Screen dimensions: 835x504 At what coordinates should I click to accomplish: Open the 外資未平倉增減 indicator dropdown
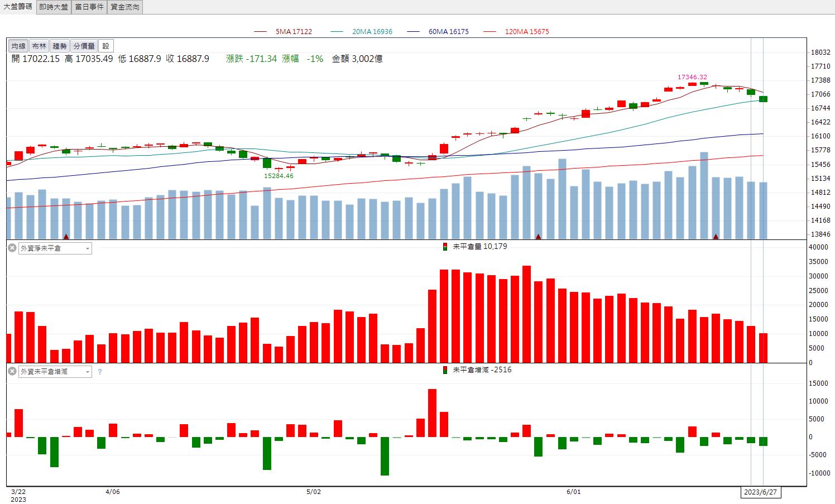[x=55, y=372]
